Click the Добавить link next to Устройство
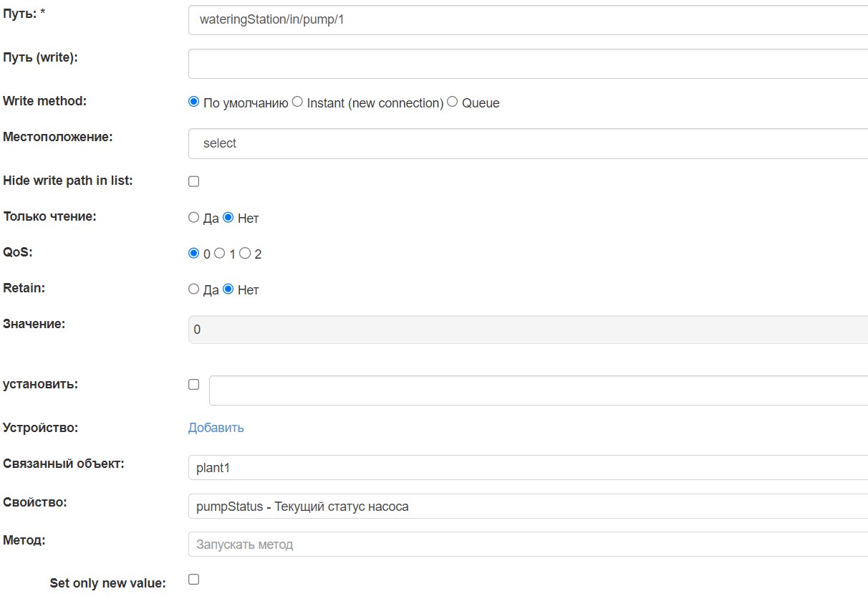Screen dimensions: 868x604 [215, 427]
